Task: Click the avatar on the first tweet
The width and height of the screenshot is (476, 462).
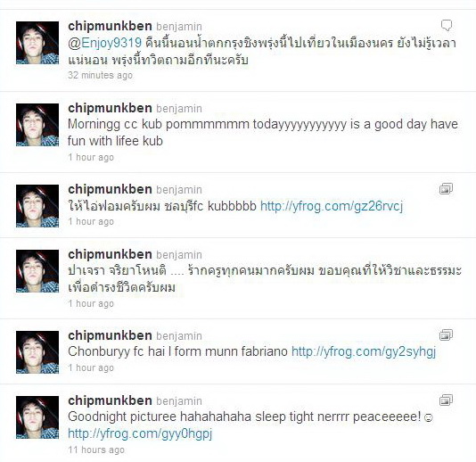Action: click(x=37, y=43)
